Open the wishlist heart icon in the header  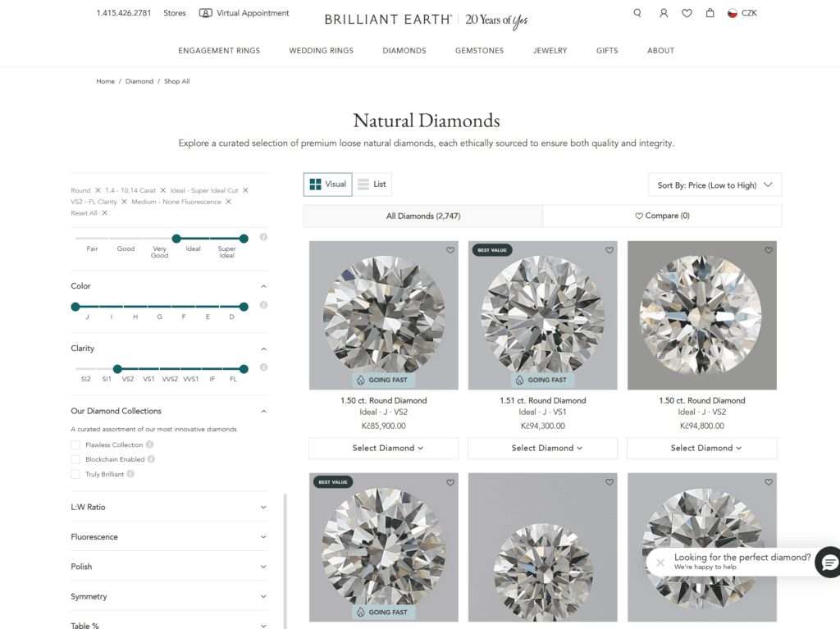(687, 13)
